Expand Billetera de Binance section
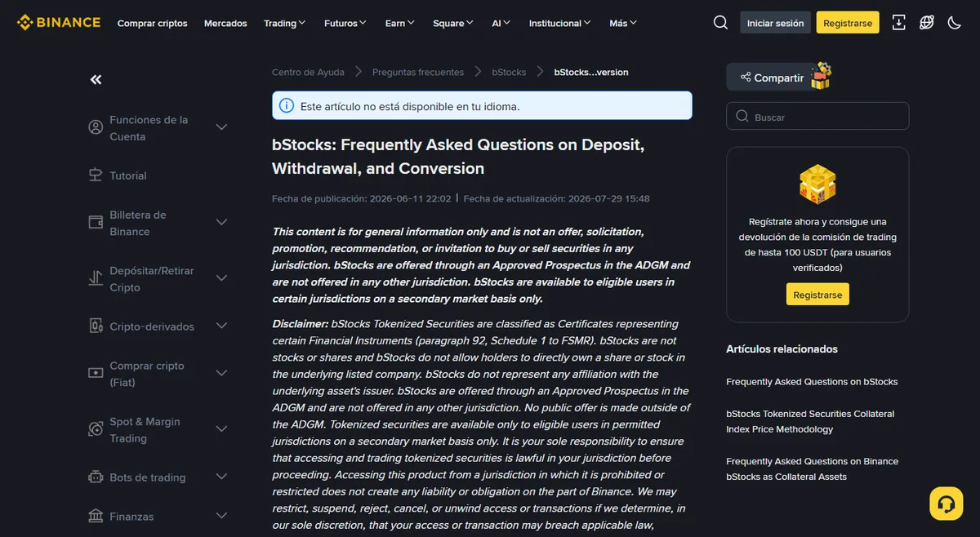 click(221, 222)
